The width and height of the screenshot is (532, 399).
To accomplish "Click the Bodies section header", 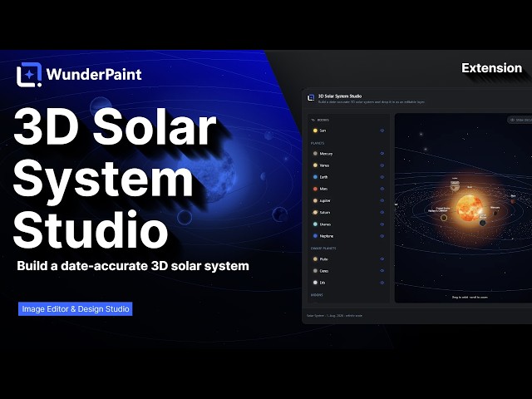I will pos(320,120).
